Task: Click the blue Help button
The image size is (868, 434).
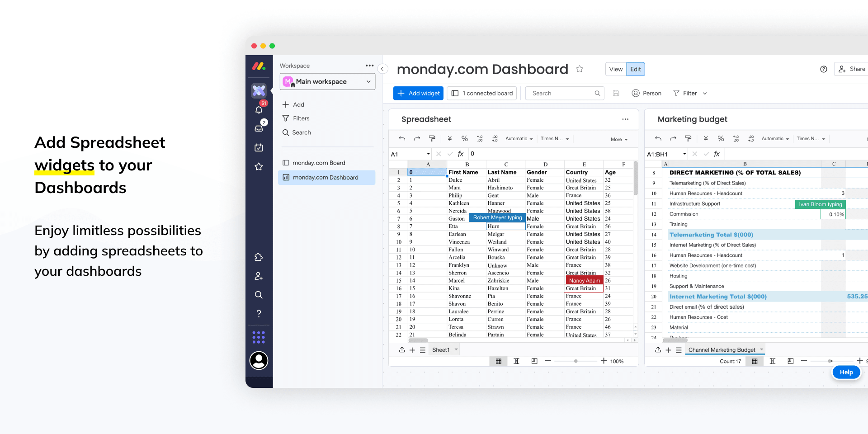Action: point(846,372)
